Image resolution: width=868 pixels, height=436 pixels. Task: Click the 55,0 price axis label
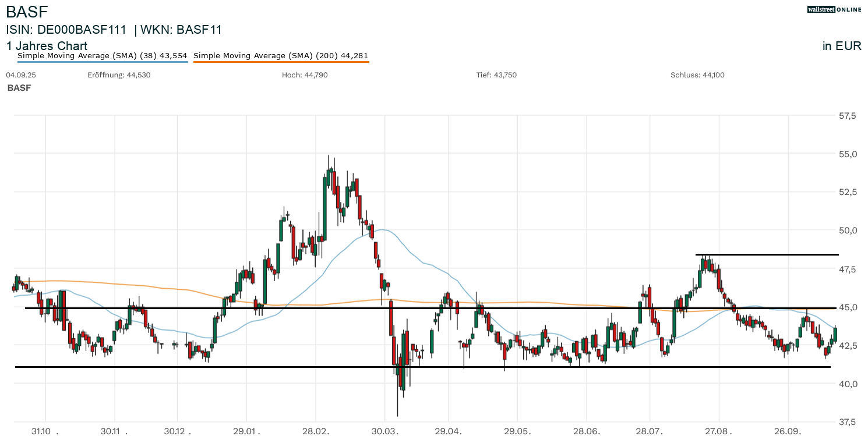pyautogui.click(x=848, y=154)
